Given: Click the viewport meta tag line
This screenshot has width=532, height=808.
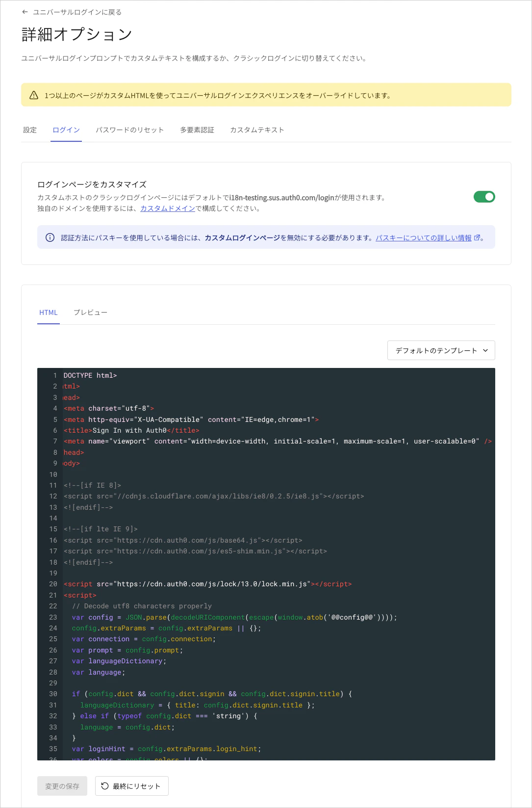Looking at the screenshot, I should point(278,441).
